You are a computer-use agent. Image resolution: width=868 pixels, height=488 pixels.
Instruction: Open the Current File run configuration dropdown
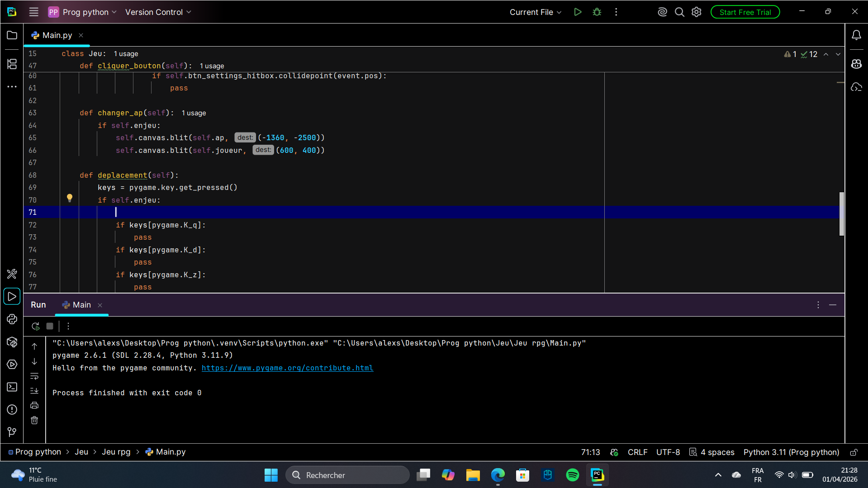535,12
